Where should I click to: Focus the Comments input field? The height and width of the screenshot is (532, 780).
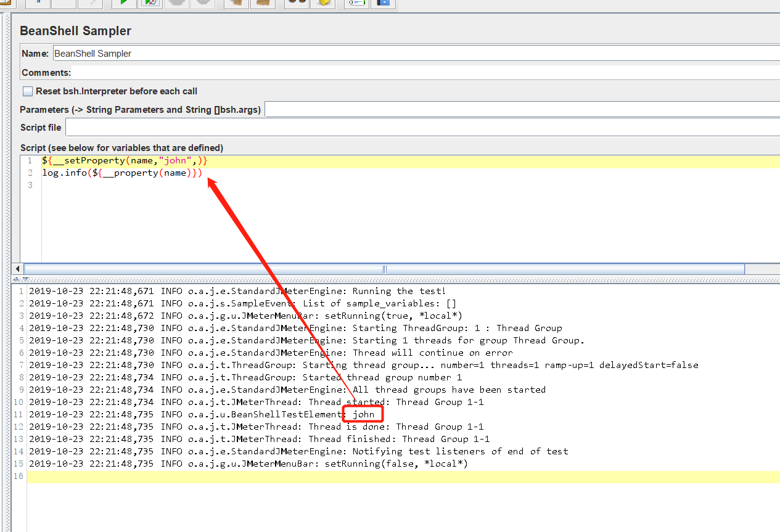tap(426, 73)
